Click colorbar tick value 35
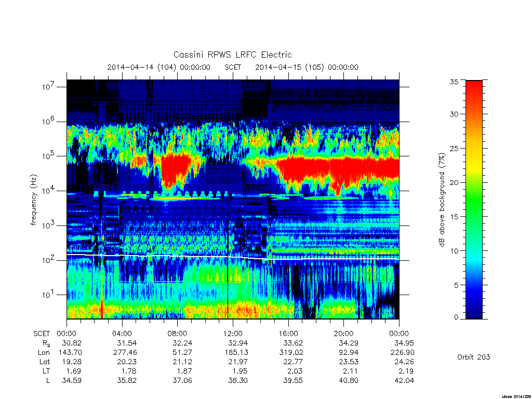The height and width of the screenshot is (399, 532). point(454,82)
